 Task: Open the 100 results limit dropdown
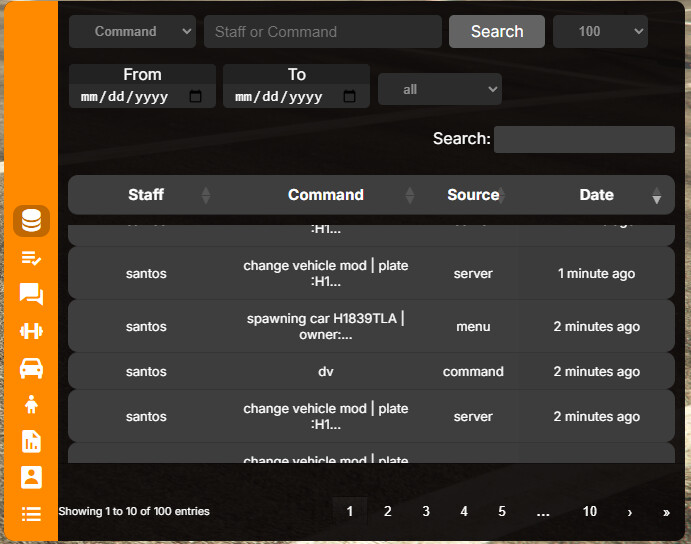600,31
